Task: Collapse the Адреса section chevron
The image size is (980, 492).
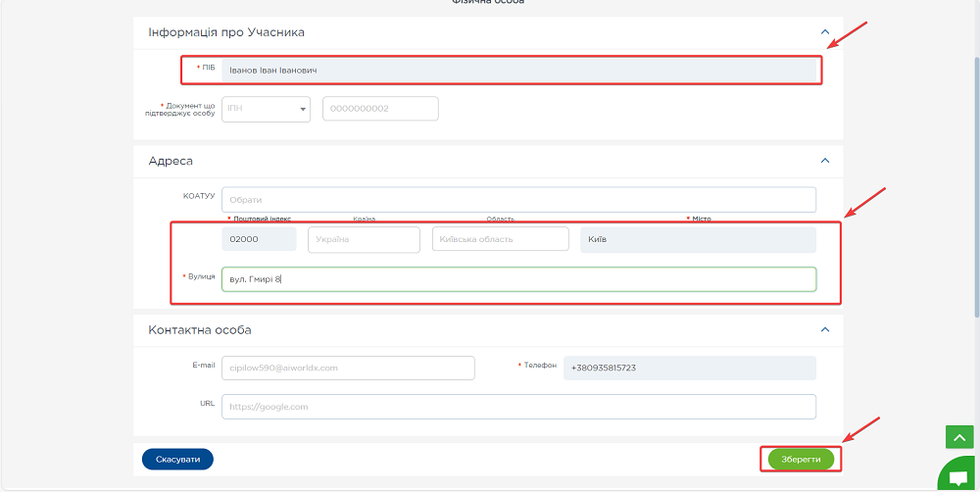Action: 824,161
